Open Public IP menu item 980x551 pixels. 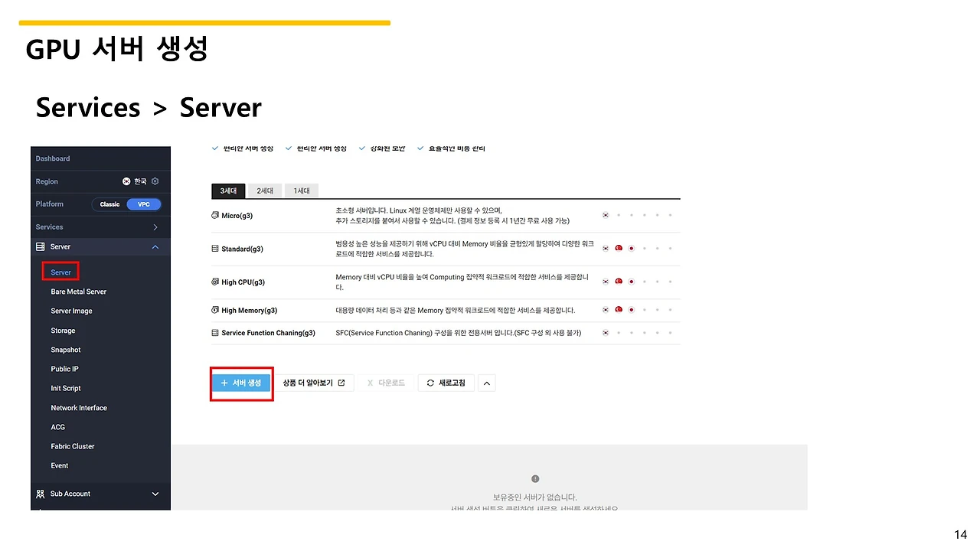(x=65, y=369)
